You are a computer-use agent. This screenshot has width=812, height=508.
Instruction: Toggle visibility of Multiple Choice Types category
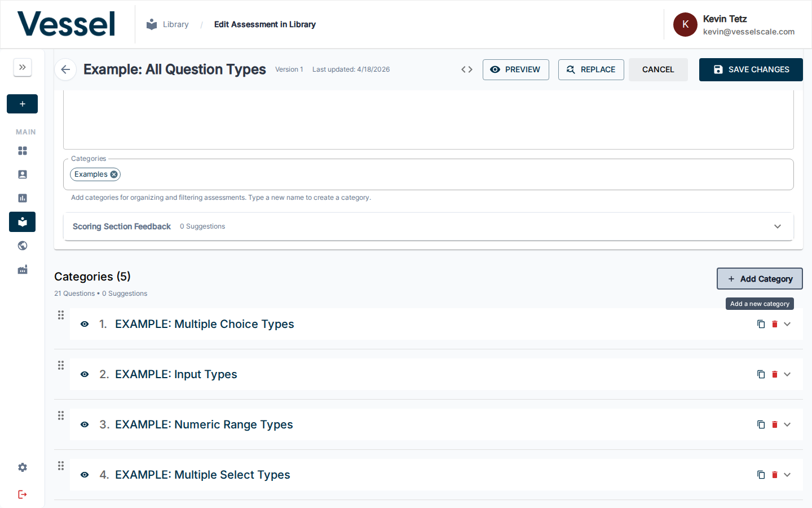(85, 324)
